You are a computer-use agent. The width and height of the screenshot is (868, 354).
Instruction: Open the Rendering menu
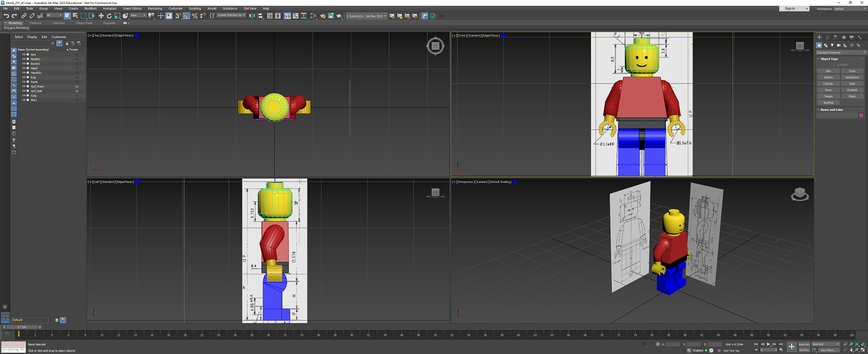[x=155, y=9]
